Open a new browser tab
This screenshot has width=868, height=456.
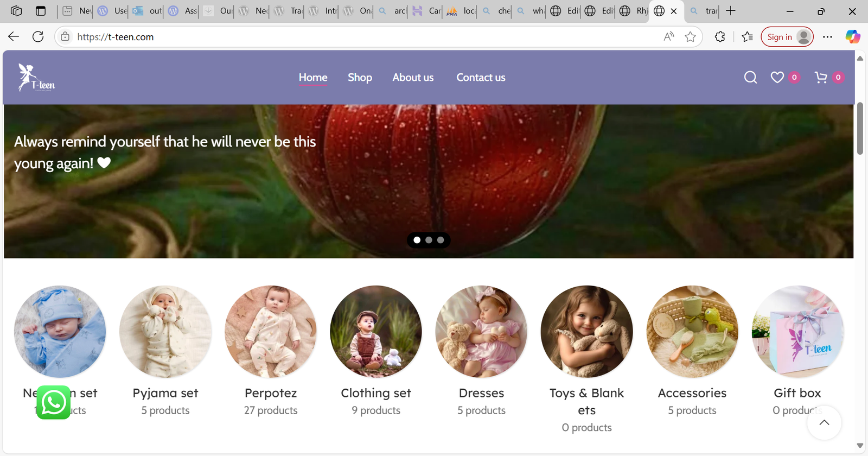click(x=731, y=11)
